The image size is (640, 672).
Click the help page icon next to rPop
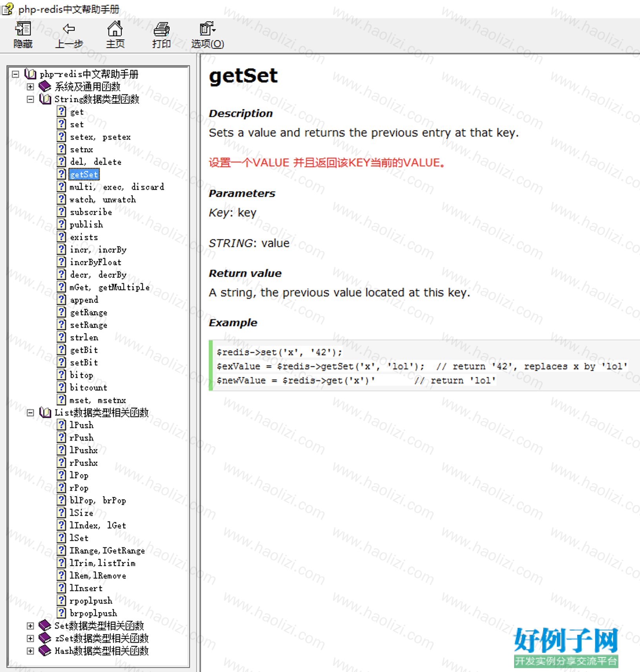click(x=62, y=488)
